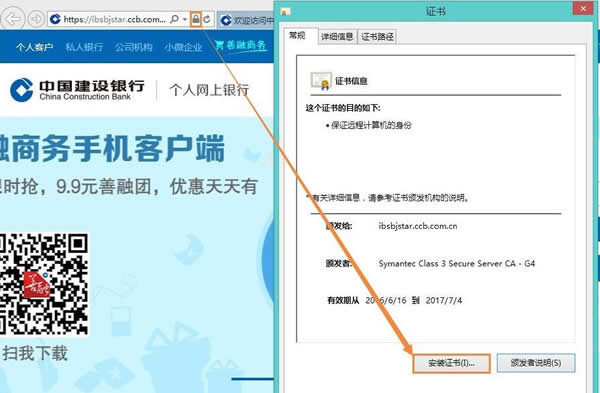Click the browser forward arrow button

coord(36,19)
